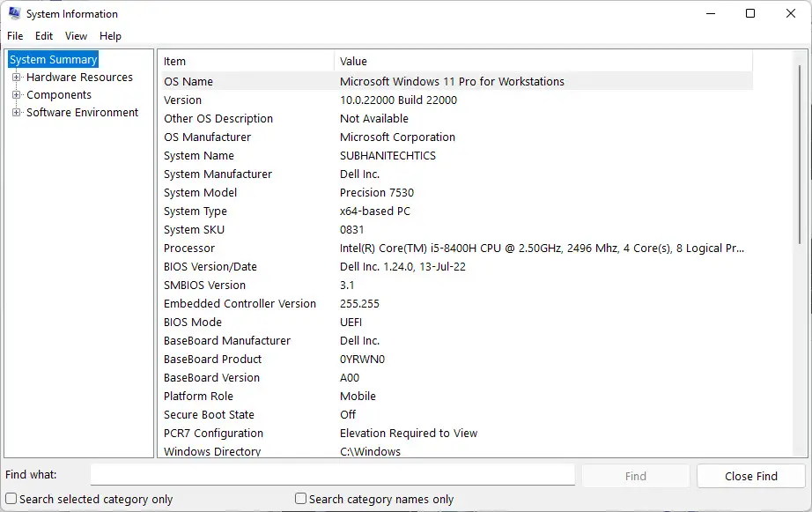Open the File menu

15,36
